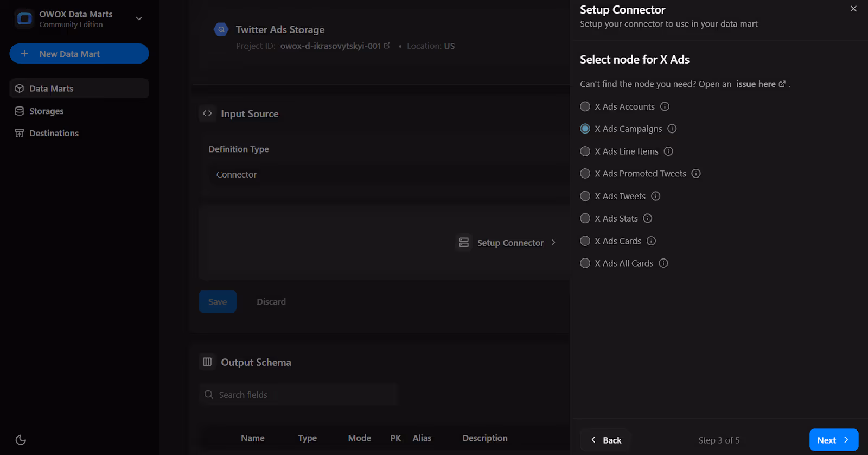The height and width of the screenshot is (455, 868).
Task: Open the issue here link
Action: (761, 84)
